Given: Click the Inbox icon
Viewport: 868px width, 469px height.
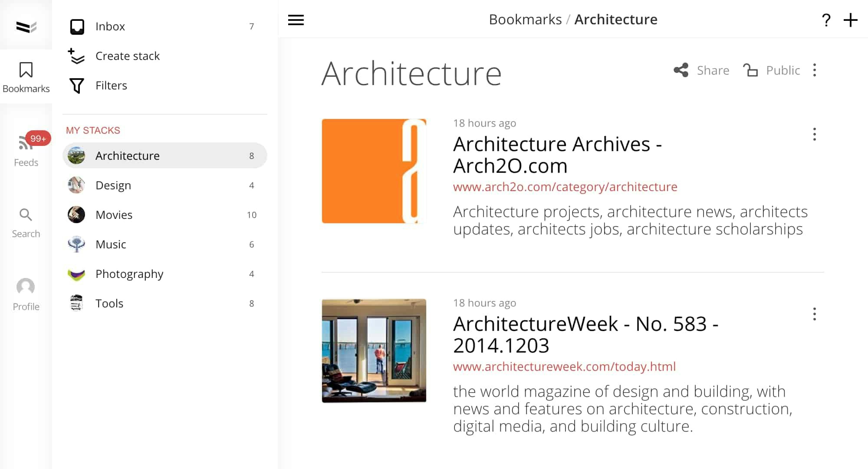Looking at the screenshot, I should [x=77, y=26].
